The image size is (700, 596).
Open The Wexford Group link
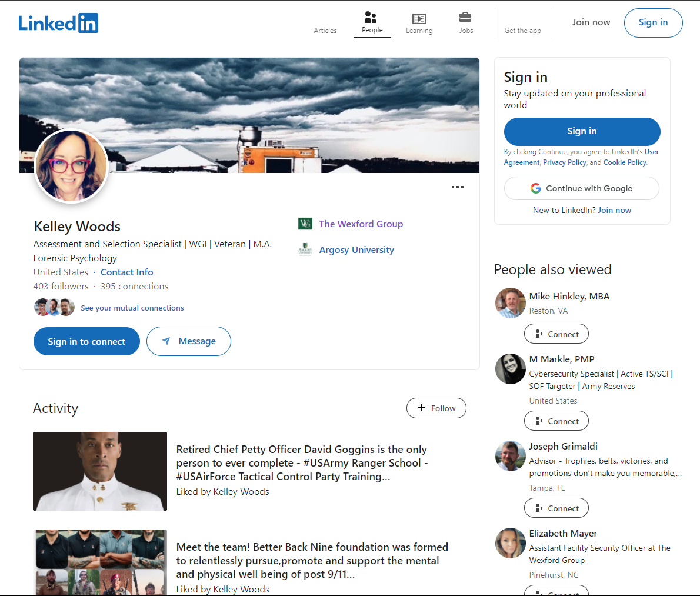pos(361,224)
